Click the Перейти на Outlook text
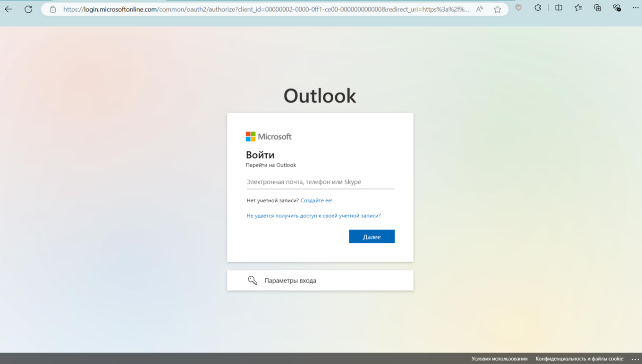 tap(271, 165)
